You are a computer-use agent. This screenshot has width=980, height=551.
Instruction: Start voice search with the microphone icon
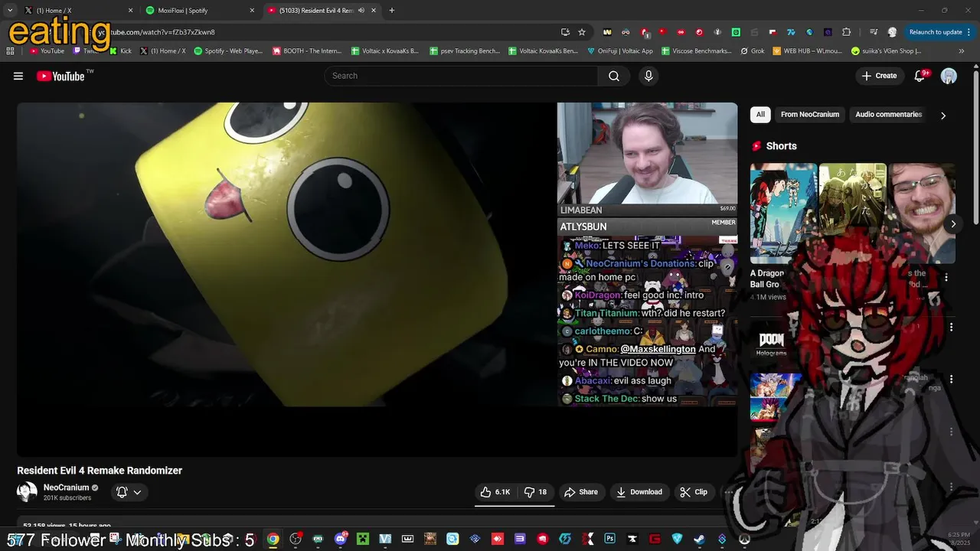648,76
